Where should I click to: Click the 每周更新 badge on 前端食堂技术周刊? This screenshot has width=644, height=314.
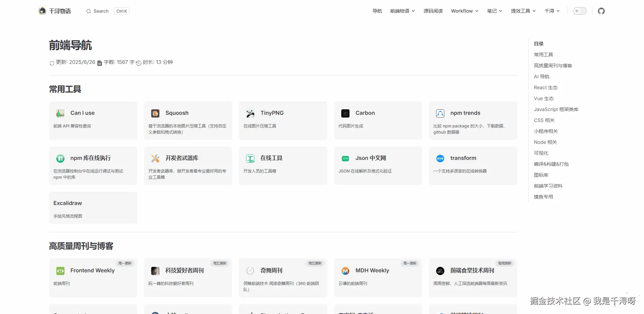[x=505, y=263]
